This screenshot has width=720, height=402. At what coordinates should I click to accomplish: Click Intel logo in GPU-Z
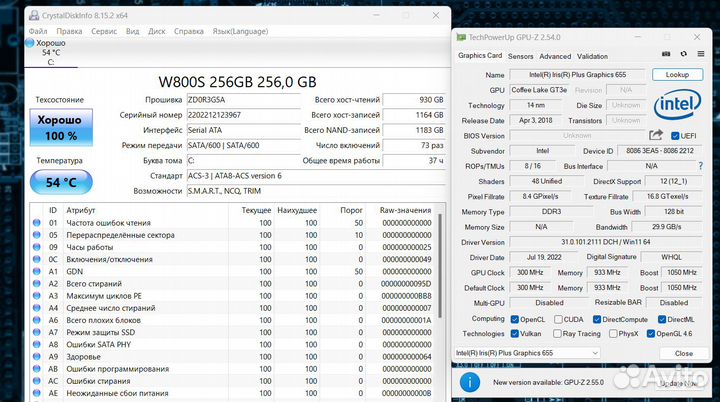(677, 105)
